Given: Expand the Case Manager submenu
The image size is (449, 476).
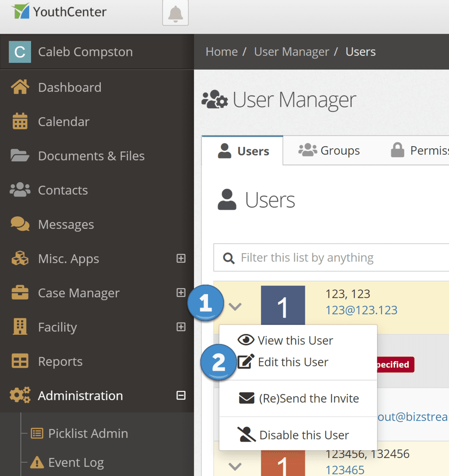Looking at the screenshot, I should [x=181, y=293].
